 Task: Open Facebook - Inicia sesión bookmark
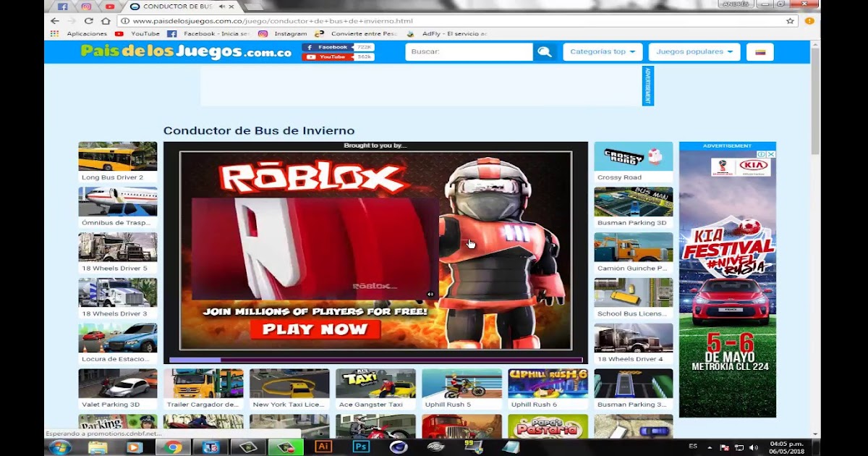pos(208,34)
